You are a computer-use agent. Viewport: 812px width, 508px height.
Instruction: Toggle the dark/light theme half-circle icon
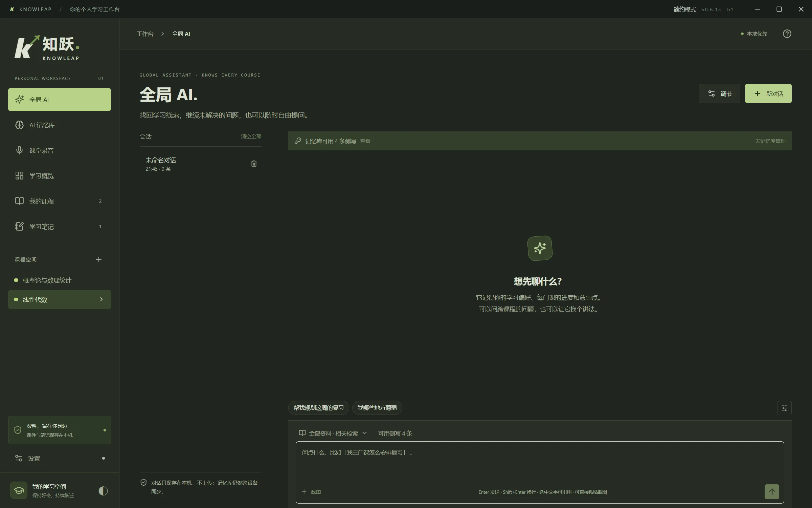(x=103, y=491)
